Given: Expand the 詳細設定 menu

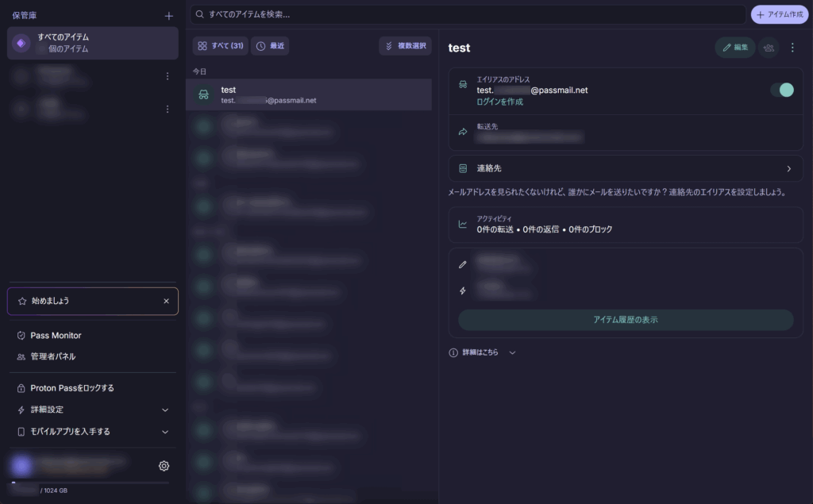Looking at the screenshot, I should point(93,410).
